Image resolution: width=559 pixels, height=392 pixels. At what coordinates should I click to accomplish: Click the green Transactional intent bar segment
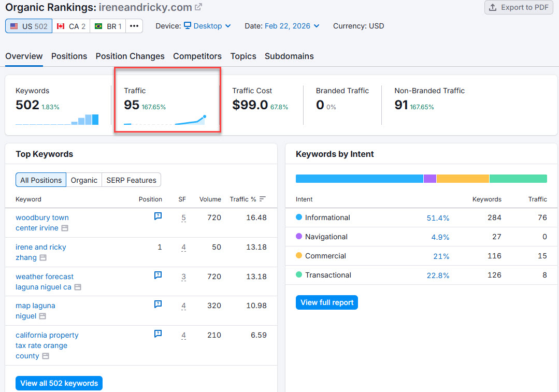pyautogui.click(x=519, y=179)
